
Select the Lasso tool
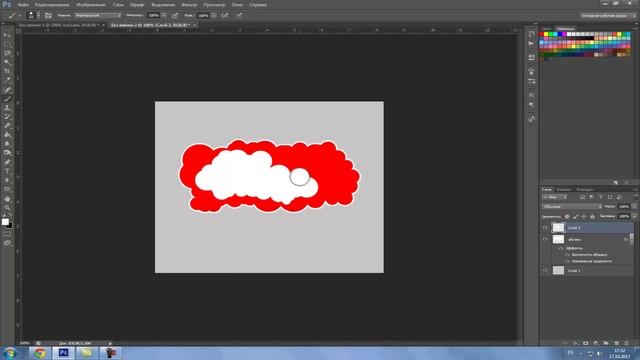(x=7, y=53)
